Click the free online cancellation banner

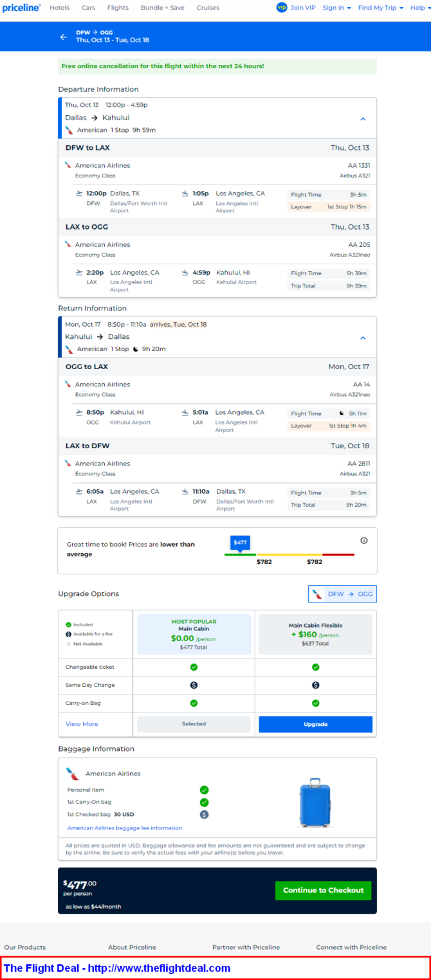217,66
